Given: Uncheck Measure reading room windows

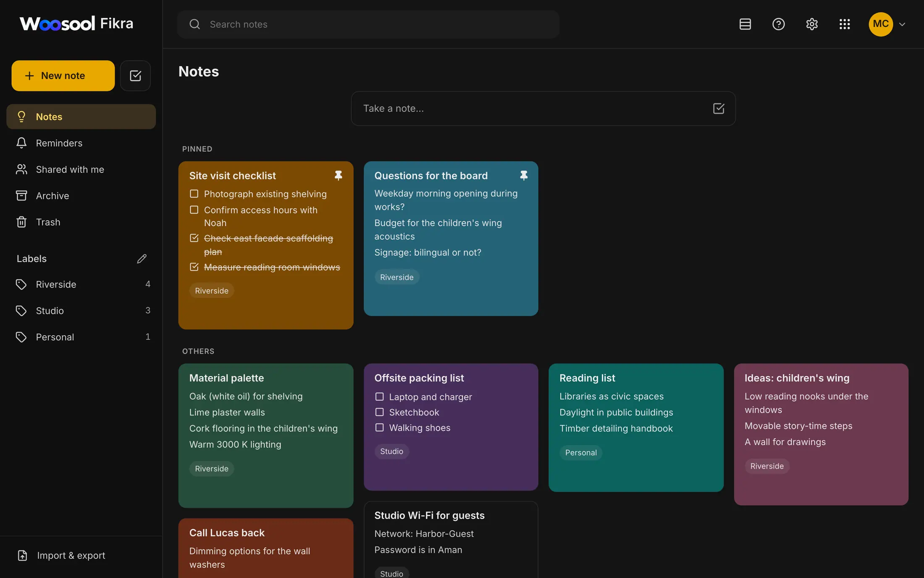Looking at the screenshot, I should [x=194, y=267].
